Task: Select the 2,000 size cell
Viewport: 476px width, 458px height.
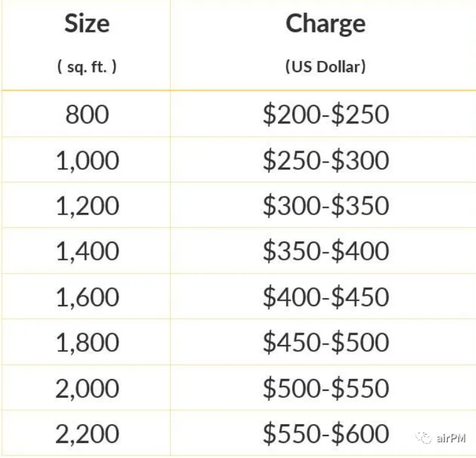Action: coord(87,388)
